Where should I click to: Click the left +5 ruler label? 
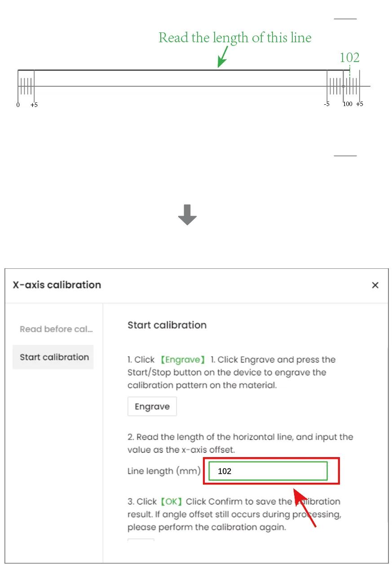[x=34, y=105]
